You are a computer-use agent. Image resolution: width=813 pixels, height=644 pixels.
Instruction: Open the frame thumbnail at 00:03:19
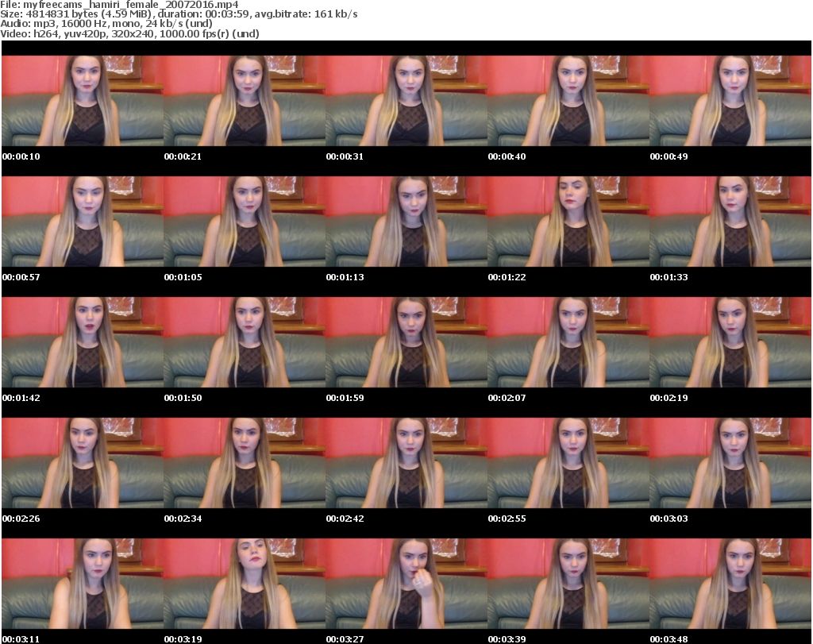tap(245, 584)
